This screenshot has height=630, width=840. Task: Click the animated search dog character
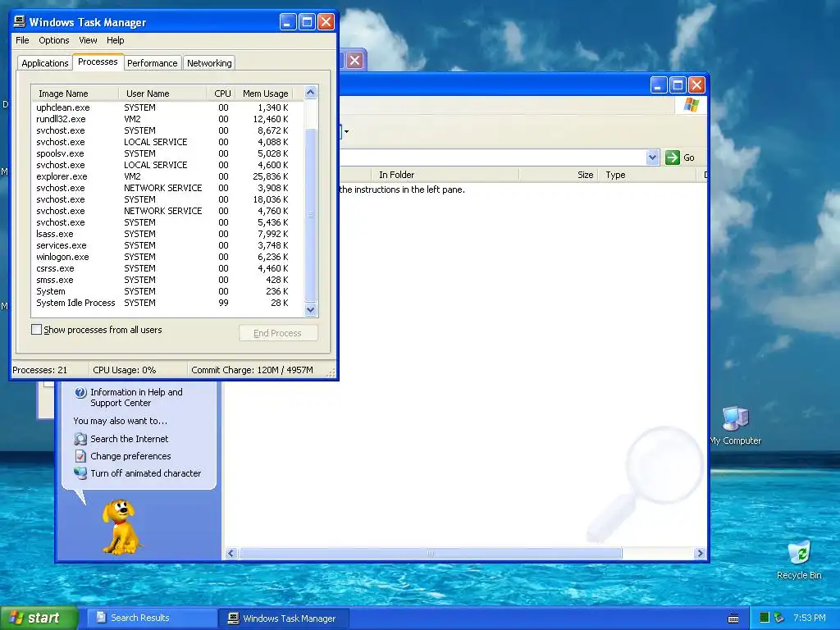[121, 526]
